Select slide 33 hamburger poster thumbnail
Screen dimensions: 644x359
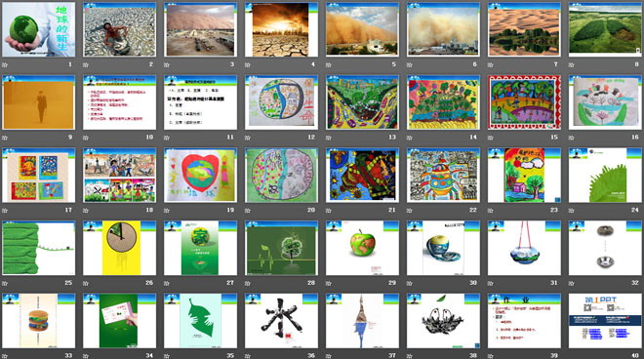pos(39,320)
